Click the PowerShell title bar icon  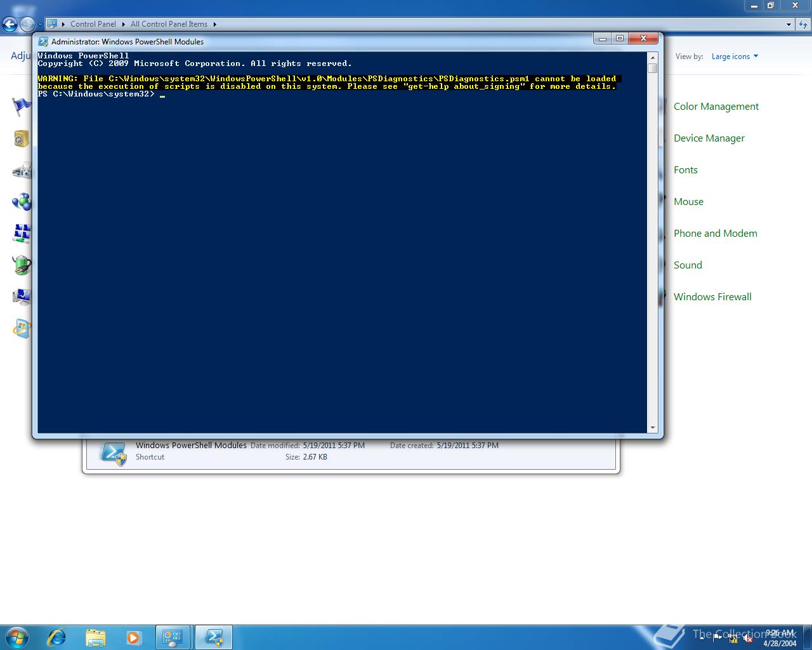pyautogui.click(x=43, y=42)
